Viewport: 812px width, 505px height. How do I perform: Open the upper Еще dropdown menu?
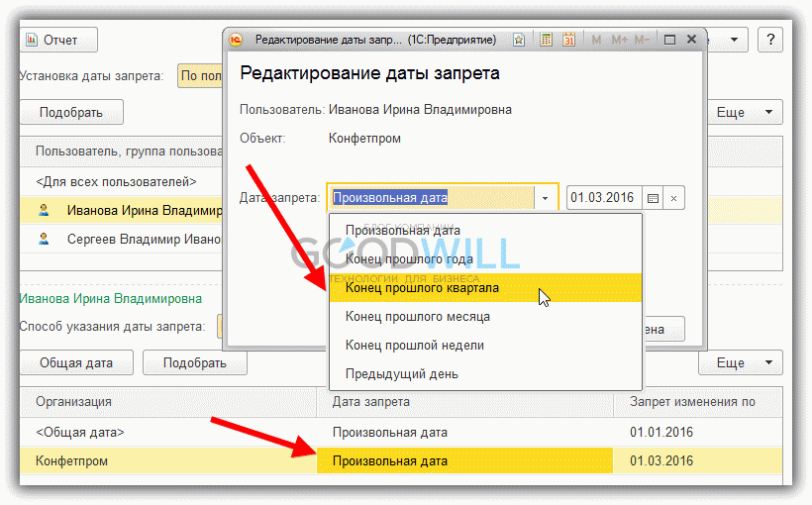pyautogui.click(x=741, y=112)
